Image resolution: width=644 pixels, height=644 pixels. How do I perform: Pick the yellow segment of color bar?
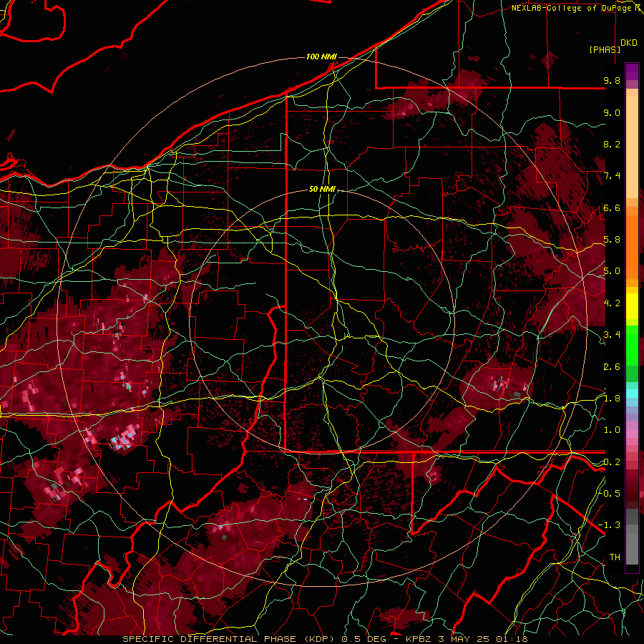[x=632, y=306]
